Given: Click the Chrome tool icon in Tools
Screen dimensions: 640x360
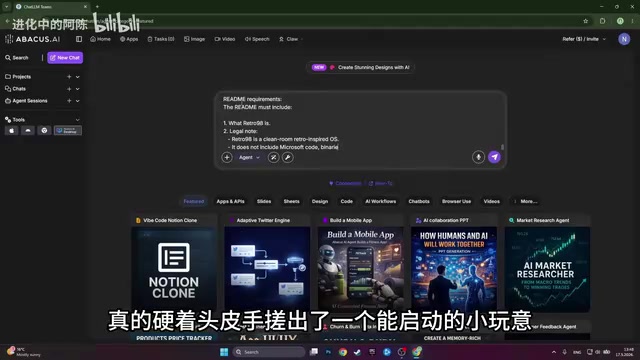Looking at the screenshot, I should [x=44, y=131].
